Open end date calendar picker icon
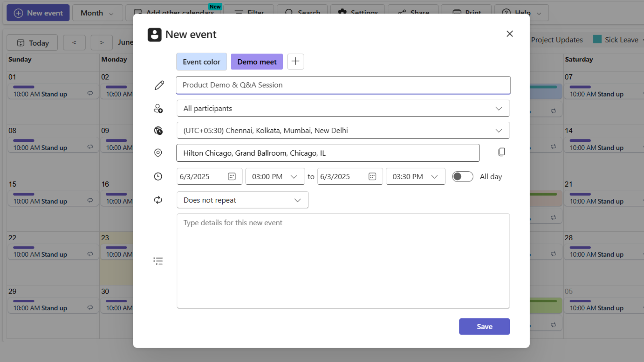Image resolution: width=644 pixels, height=362 pixels. [372, 176]
